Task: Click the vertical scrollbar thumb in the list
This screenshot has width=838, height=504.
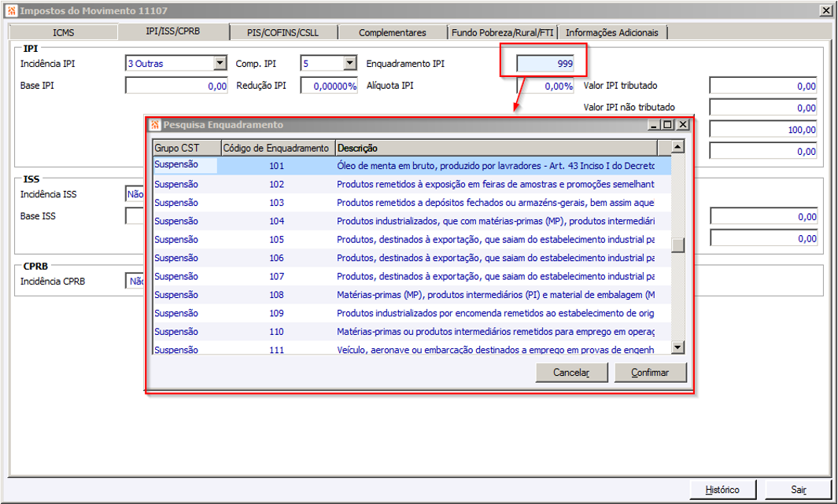Action: tap(677, 245)
